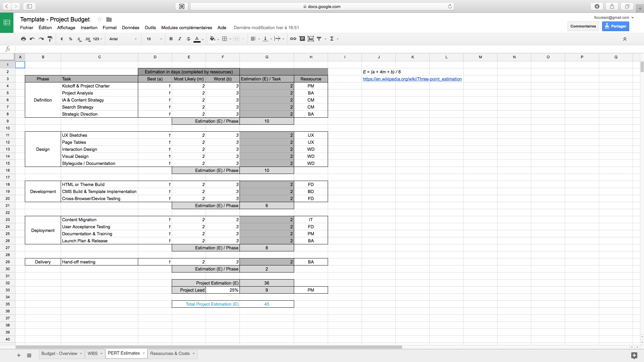Select the Arial font dropdown

123,39
